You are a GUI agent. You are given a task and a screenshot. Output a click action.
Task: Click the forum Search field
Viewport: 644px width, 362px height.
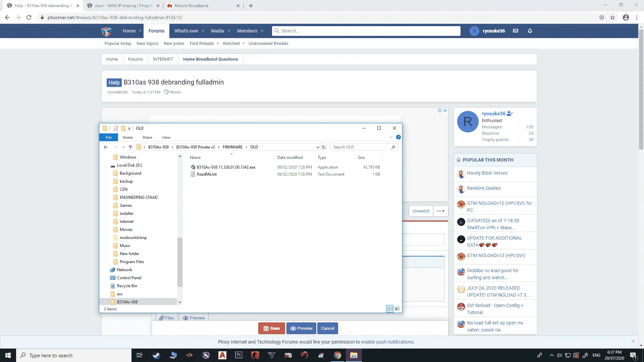(366, 31)
